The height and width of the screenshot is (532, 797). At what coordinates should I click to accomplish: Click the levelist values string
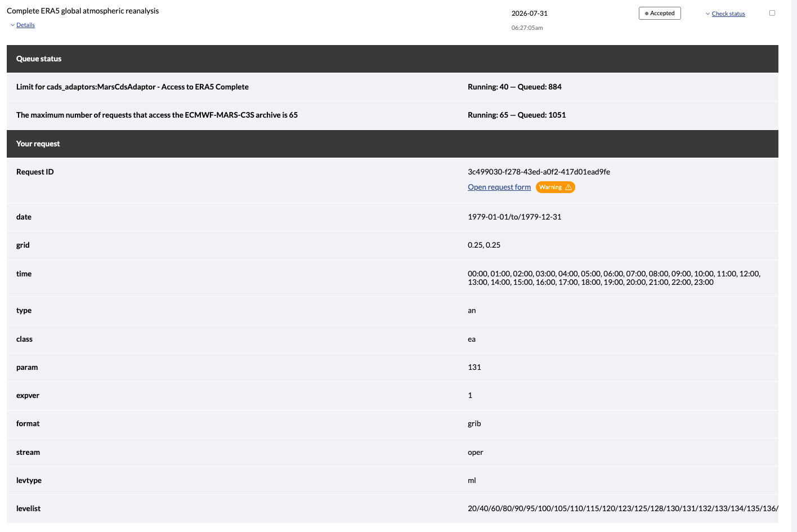(623, 508)
